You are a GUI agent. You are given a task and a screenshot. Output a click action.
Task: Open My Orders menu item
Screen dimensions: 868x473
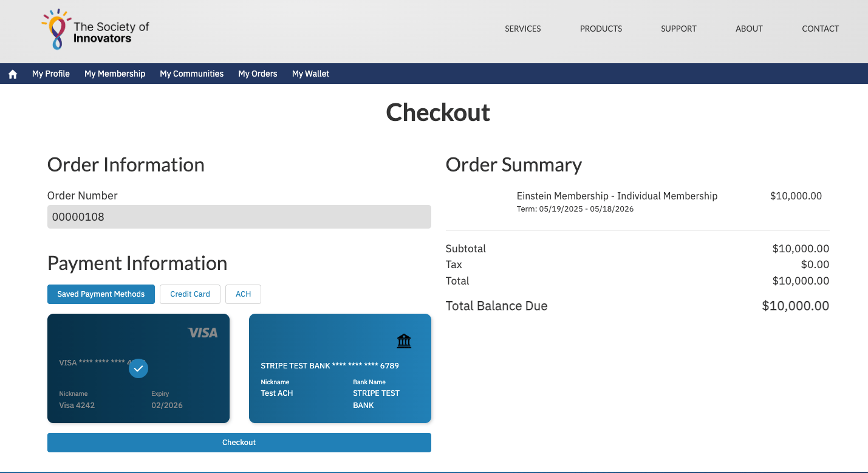(258, 74)
